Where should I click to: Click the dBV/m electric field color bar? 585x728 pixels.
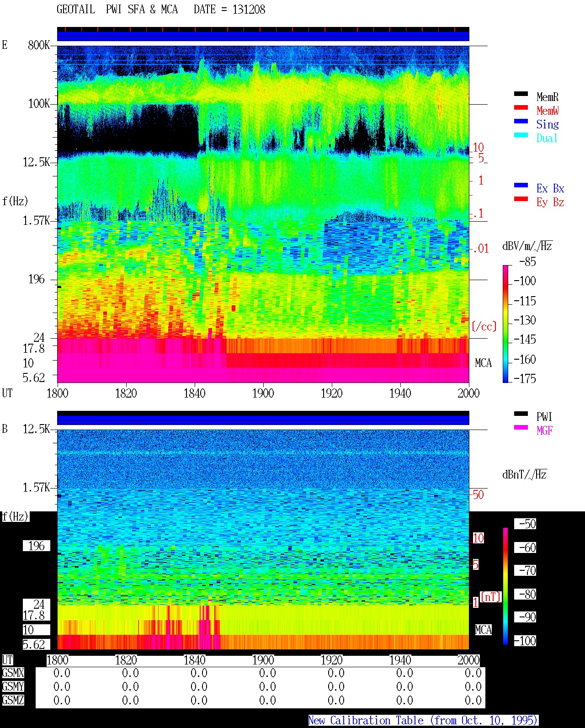point(505,324)
